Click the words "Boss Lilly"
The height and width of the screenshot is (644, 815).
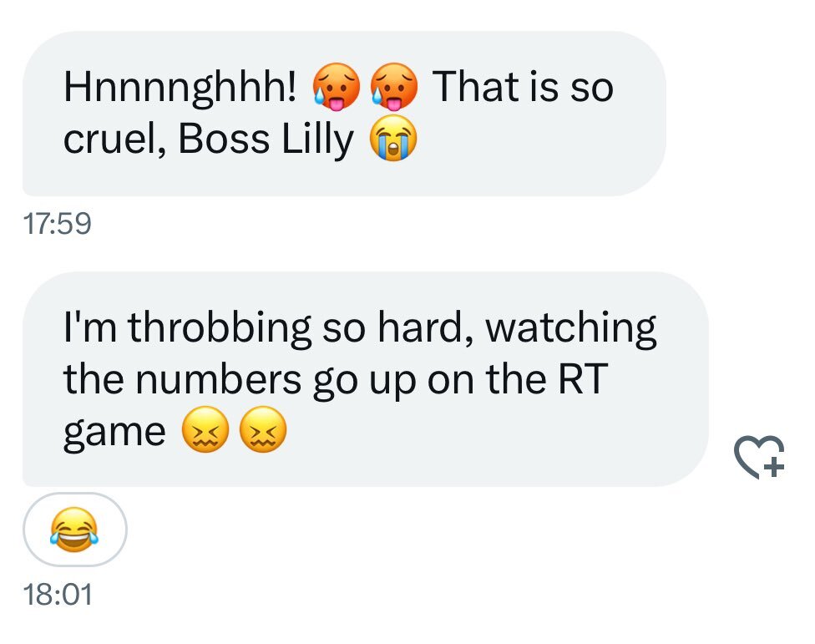pyautogui.click(x=266, y=139)
